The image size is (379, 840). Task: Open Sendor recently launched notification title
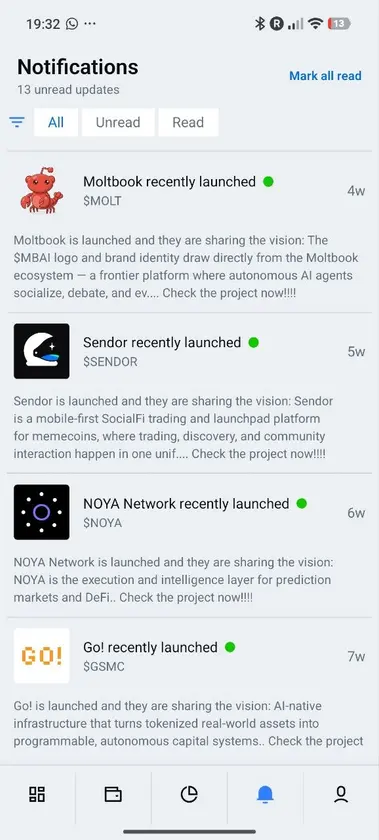[162, 342]
